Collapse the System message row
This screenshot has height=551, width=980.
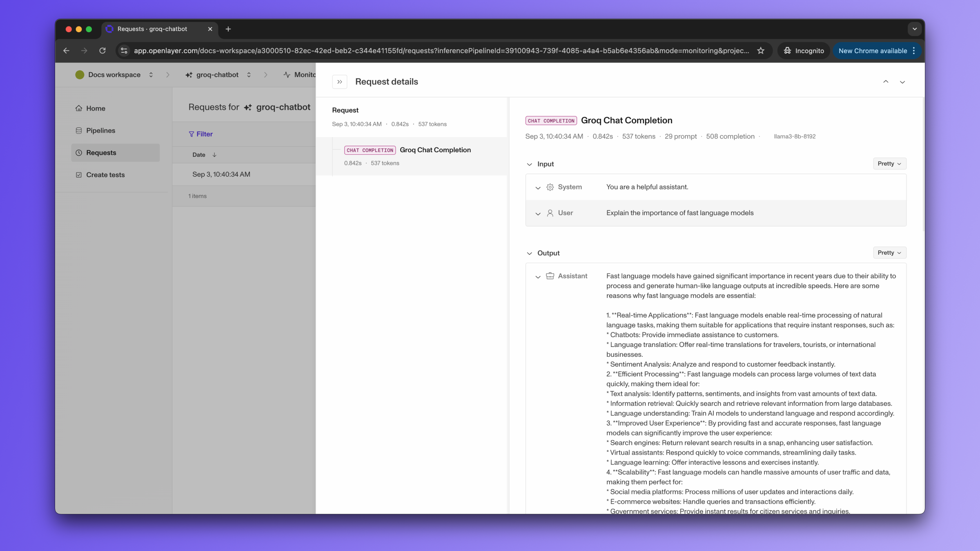538,187
